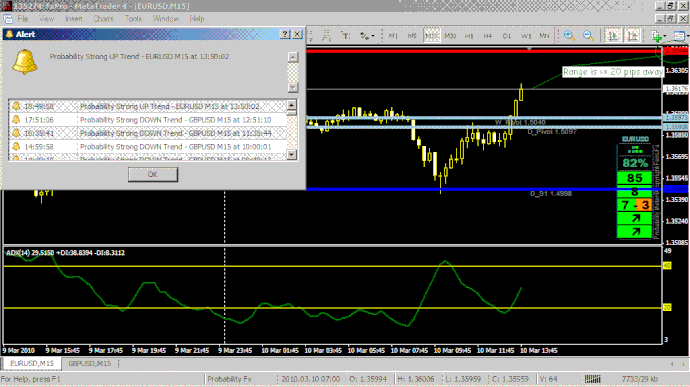This screenshot has width=690, height=387.
Task: Select the 17:51:06 GBPUSD DOWN Trend alert row
Action: pyautogui.click(x=148, y=120)
